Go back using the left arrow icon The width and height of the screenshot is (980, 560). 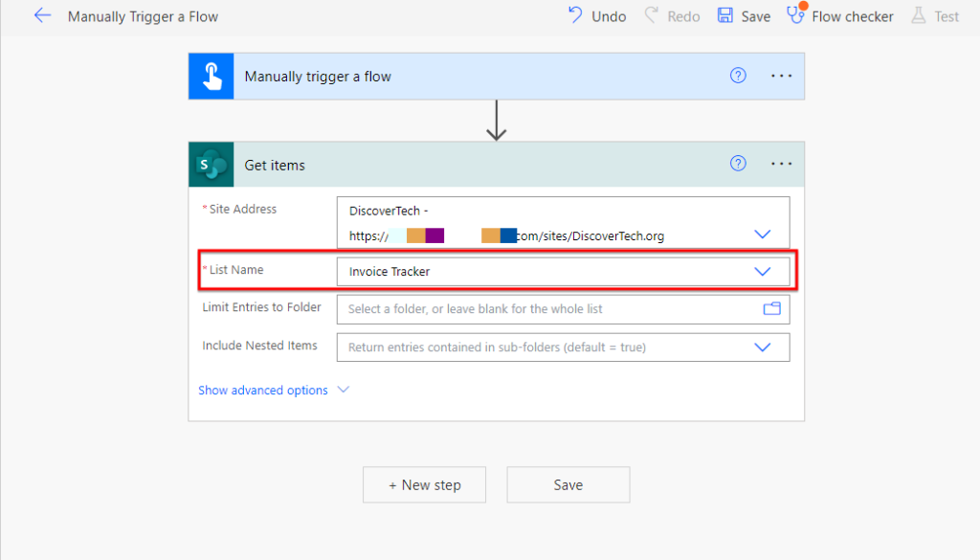coord(42,15)
